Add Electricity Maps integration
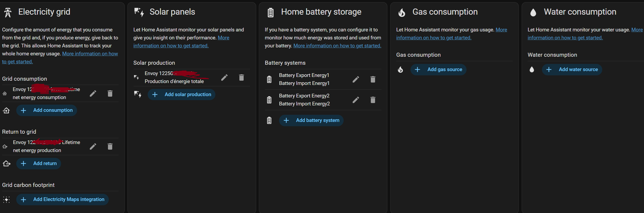 click(62, 199)
